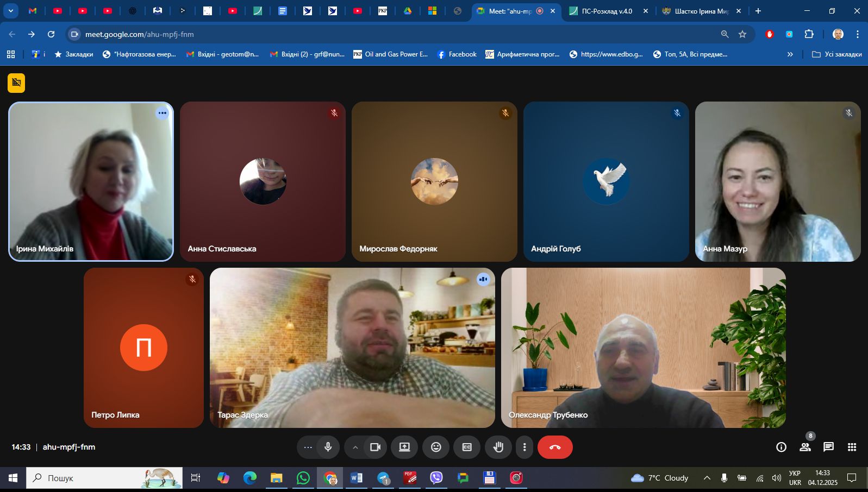Screen dimensions: 868x492
Task: Open more options three-dot menu in call controls
Action: (524, 447)
